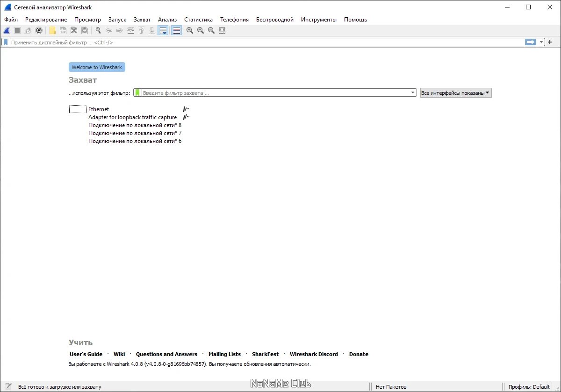Toggle packet list colorization

click(176, 30)
